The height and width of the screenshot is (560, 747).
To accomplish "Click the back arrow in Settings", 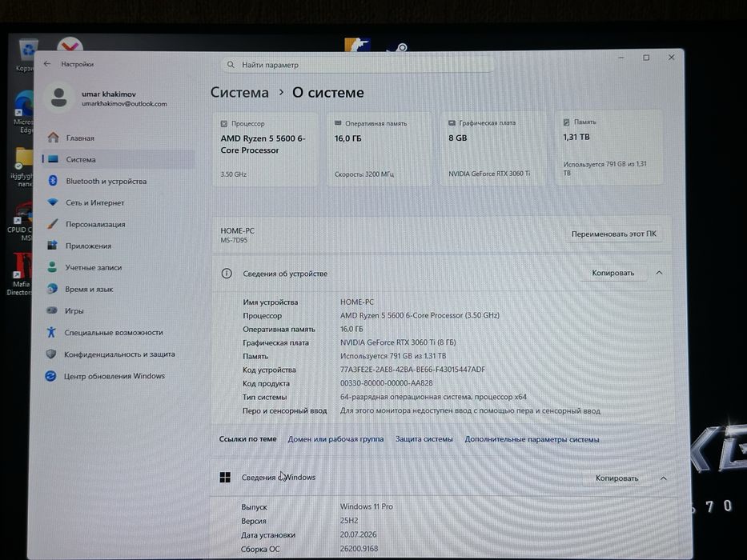I will point(47,63).
